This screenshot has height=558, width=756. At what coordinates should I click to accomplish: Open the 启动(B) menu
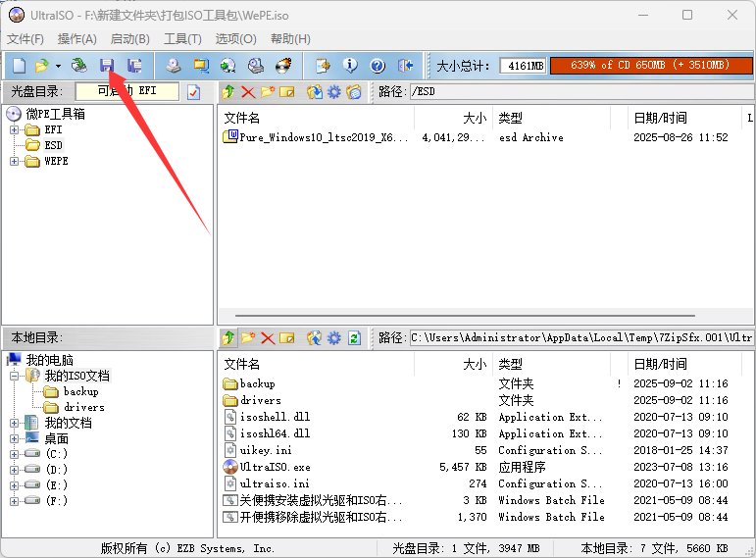point(129,39)
